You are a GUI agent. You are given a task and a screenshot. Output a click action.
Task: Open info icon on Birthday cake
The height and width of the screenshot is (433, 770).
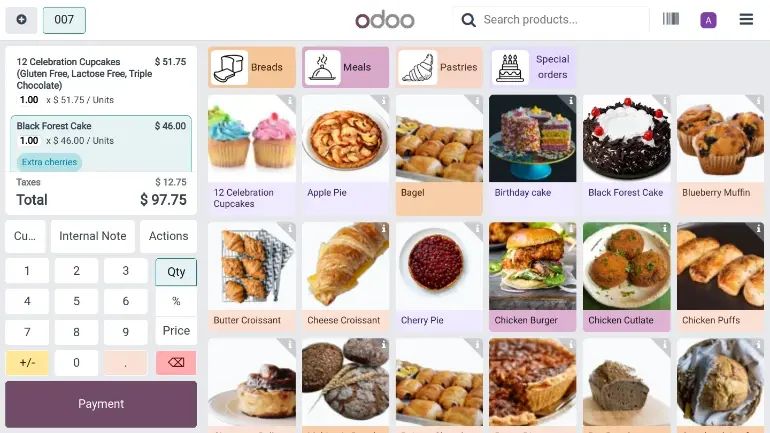[571, 102]
